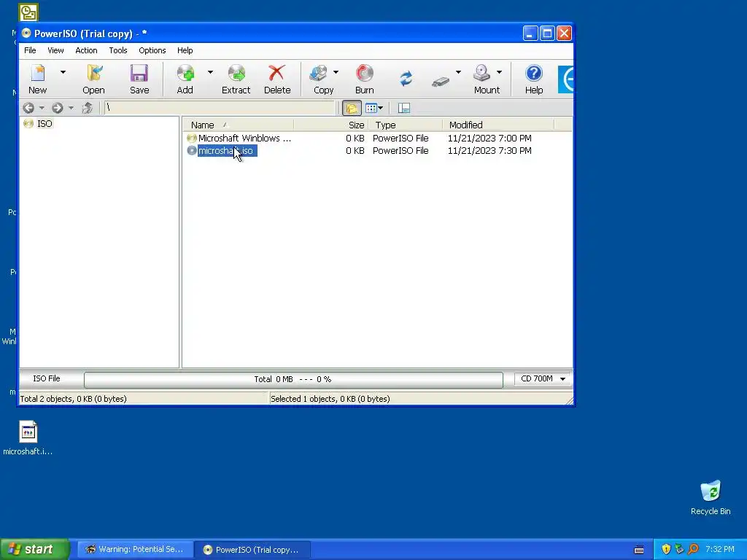Click the security shield tray icon
Screen dimensions: 747x560
666,549
